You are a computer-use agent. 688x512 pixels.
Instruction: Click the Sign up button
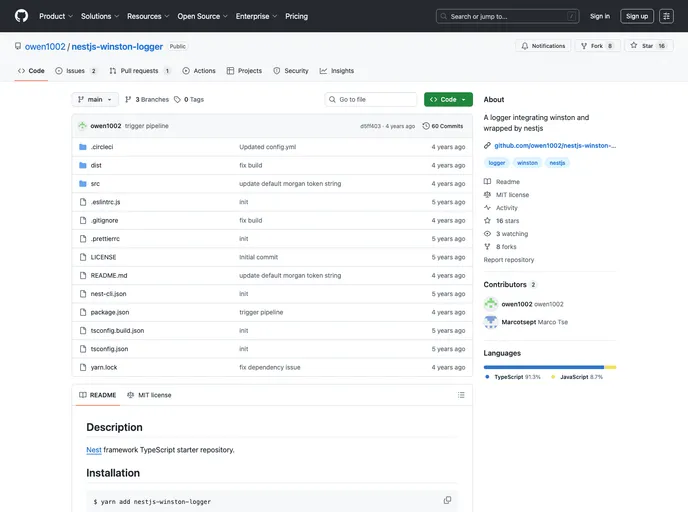pos(637,16)
